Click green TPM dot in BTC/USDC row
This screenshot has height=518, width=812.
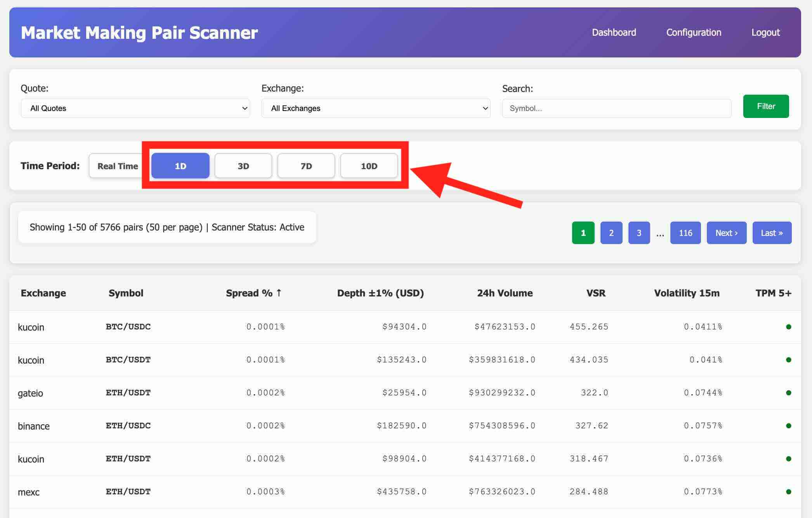pyautogui.click(x=788, y=327)
